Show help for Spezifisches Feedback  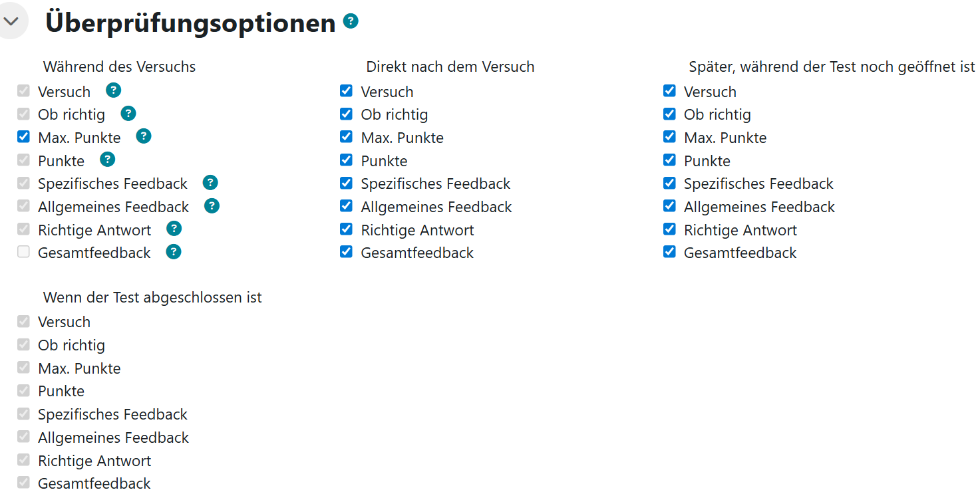(x=210, y=183)
